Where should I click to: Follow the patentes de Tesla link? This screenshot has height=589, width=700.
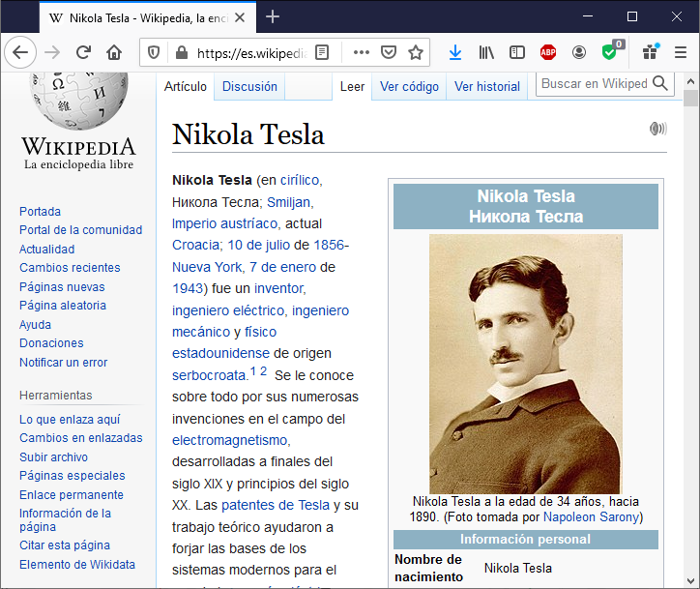click(275, 505)
